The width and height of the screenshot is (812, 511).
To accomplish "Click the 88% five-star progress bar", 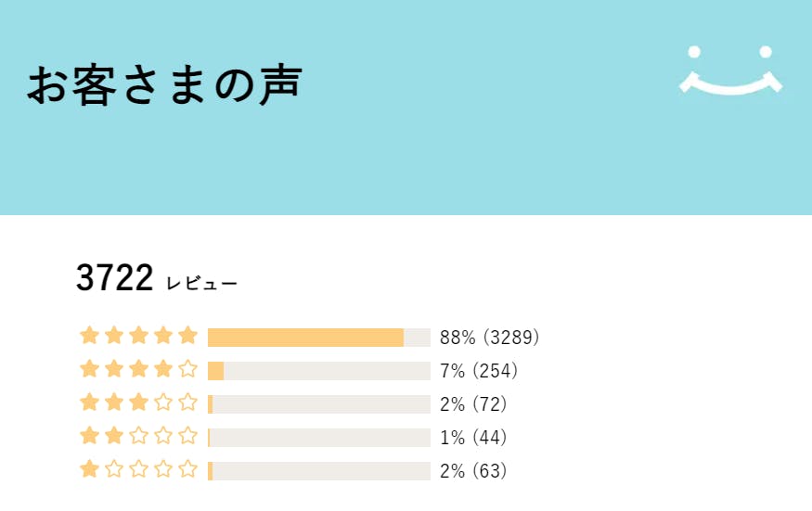I will [x=318, y=337].
